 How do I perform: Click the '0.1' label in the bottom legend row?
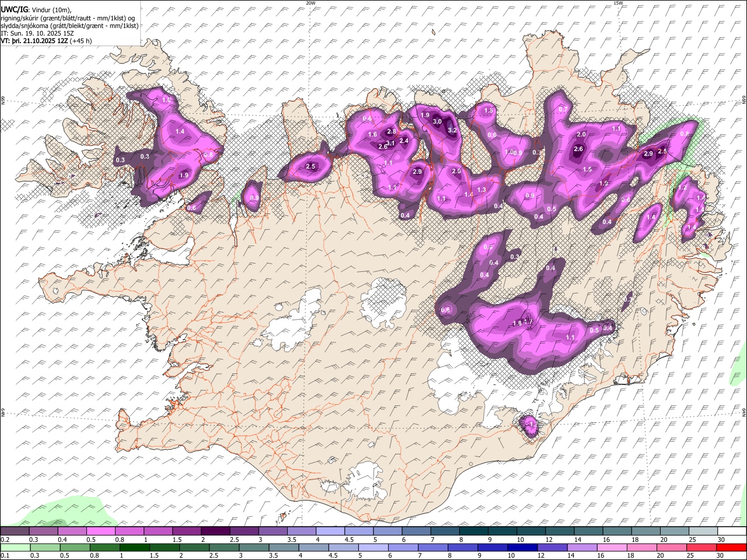(x=5, y=556)
